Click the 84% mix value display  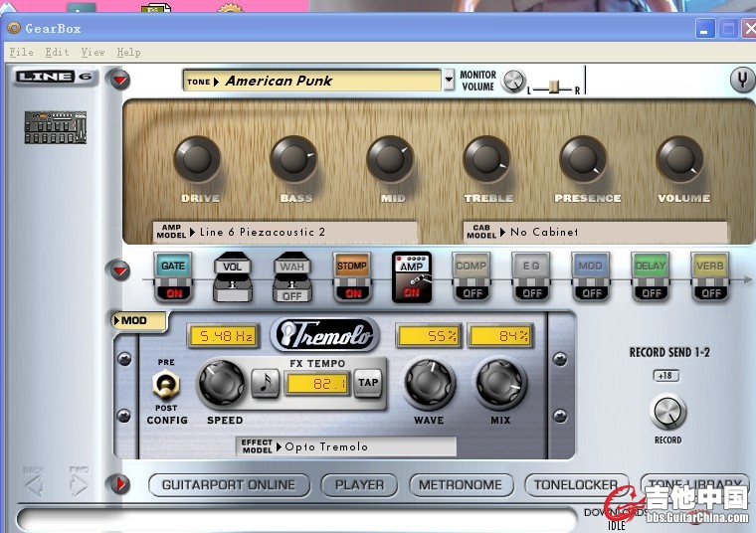501,336
